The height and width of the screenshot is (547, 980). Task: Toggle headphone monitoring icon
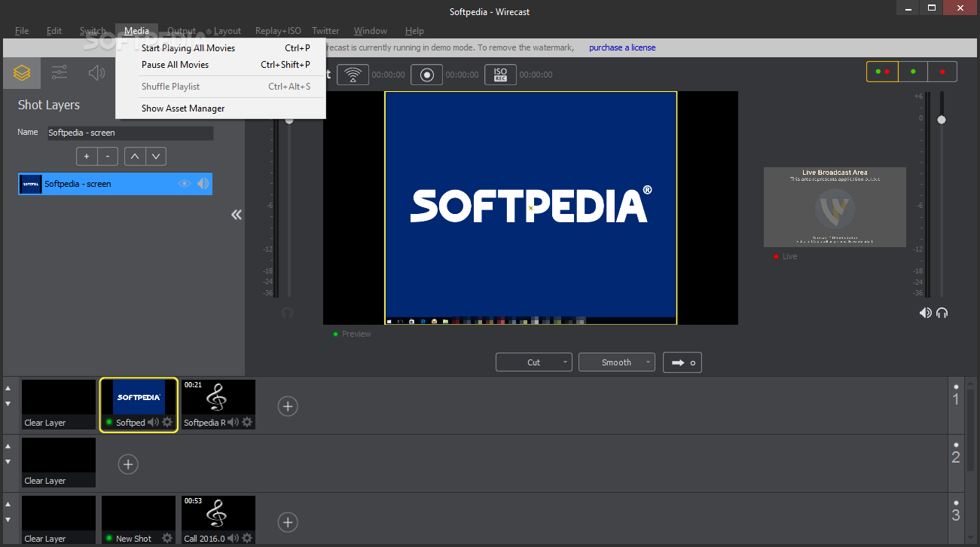point(942,313)
